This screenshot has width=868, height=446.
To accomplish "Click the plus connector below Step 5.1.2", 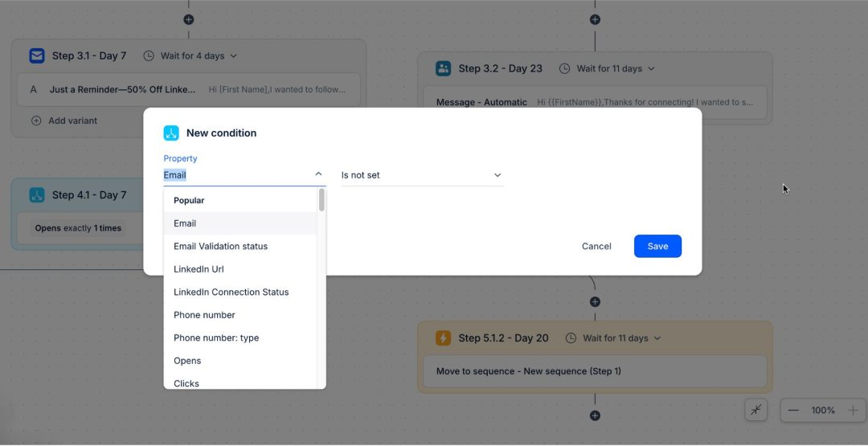I will (x=595, y=415).
